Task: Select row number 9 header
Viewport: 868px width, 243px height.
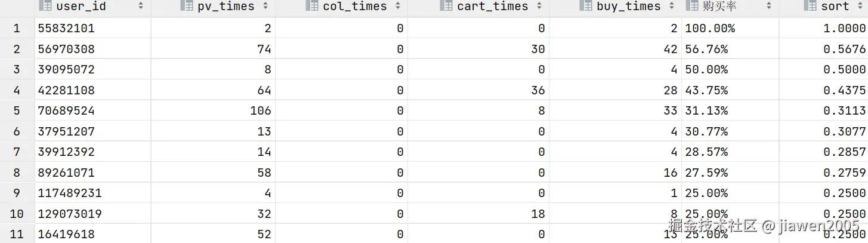Action: [17, 193]
